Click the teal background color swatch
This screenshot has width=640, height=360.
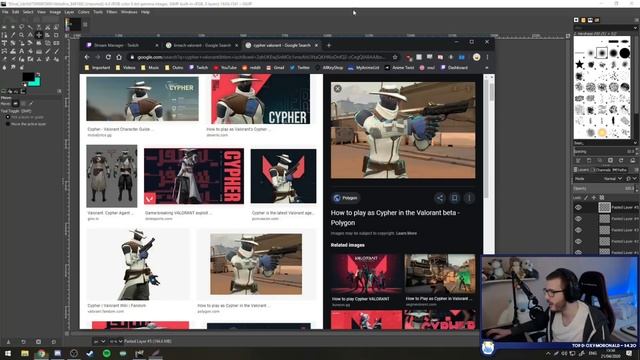coord(37,83)
